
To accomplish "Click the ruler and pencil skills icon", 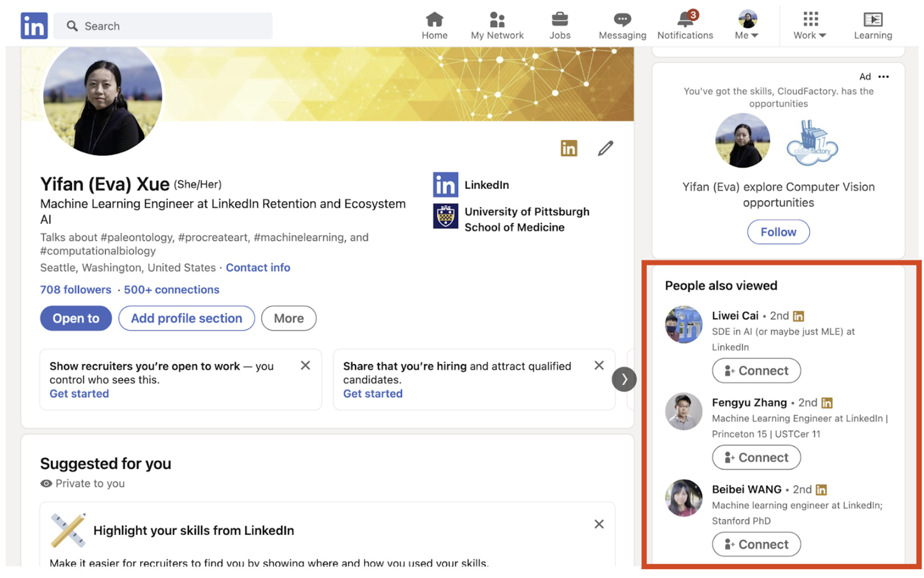I will click(68, 530).
